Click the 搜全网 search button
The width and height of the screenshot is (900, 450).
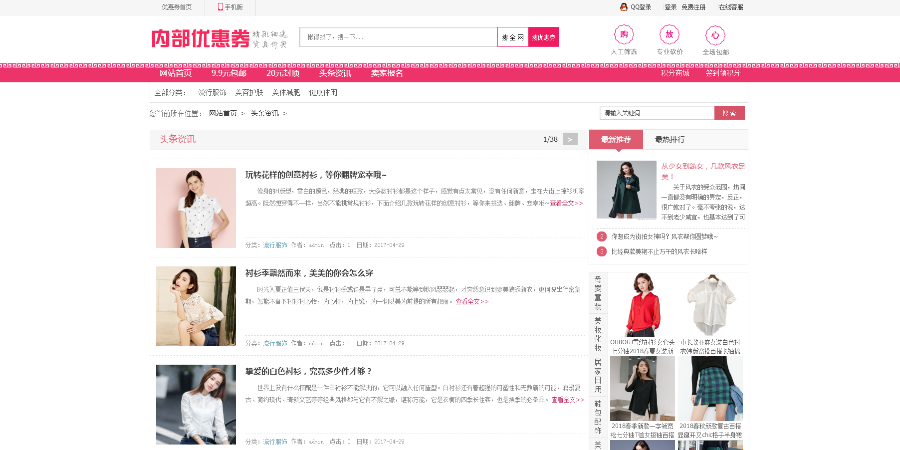[x=513, y=37]
